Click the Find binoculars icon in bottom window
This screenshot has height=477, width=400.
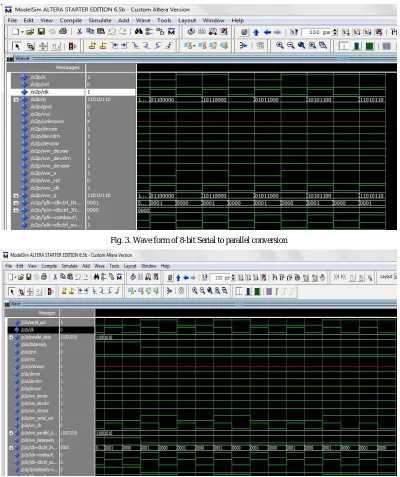pos(96,277)
